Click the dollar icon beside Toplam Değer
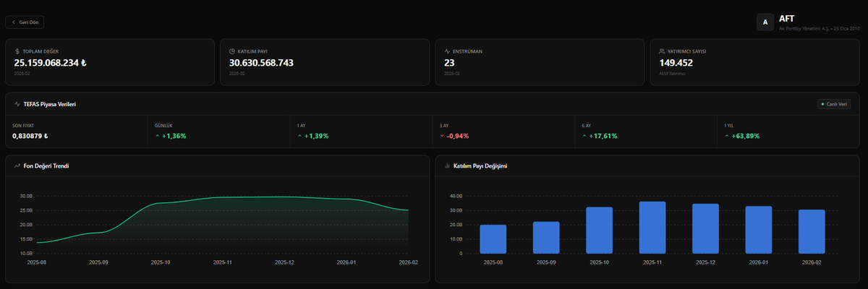This screenshot has height=289, width=868. [17, 51]
